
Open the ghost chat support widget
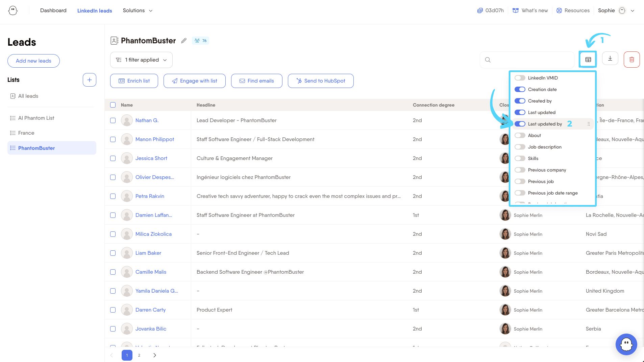click(626, 344)
